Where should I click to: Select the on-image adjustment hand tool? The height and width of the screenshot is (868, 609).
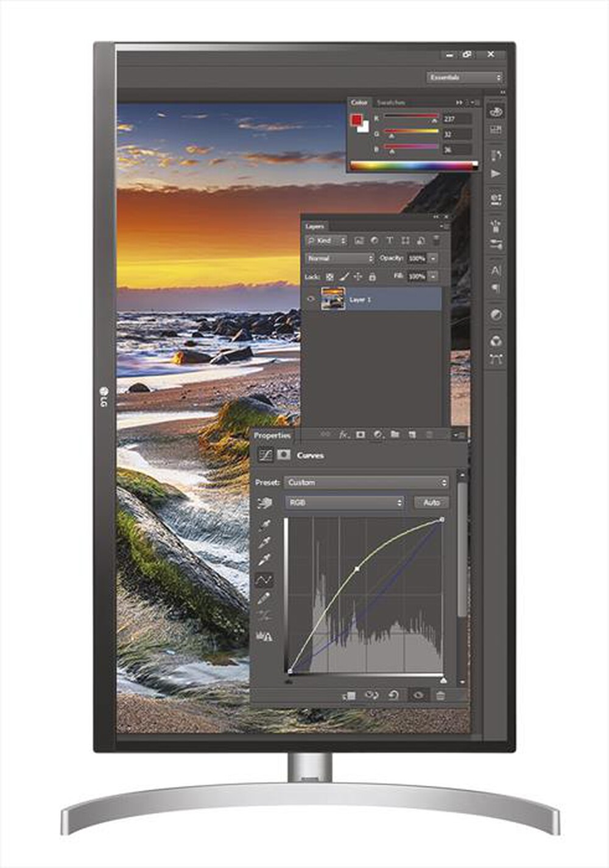264,503
